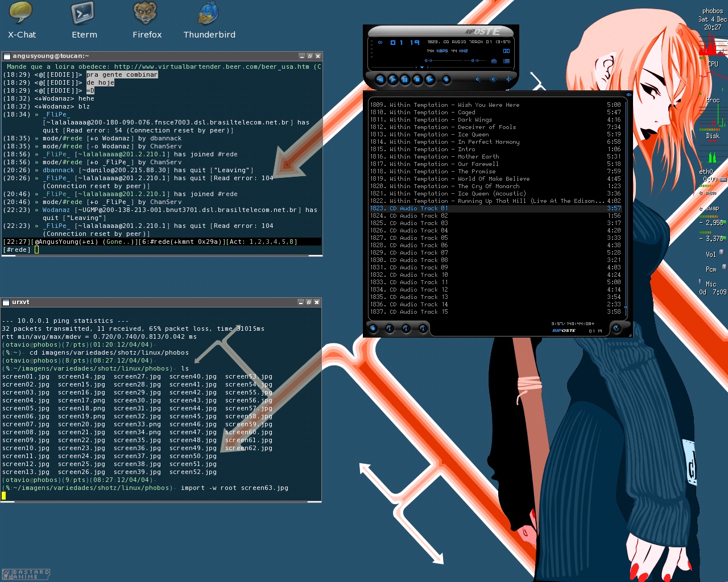Viewport: 728px width, 582px height.
Task: Click fourth round button under playlist
Action: pos(423,329)
